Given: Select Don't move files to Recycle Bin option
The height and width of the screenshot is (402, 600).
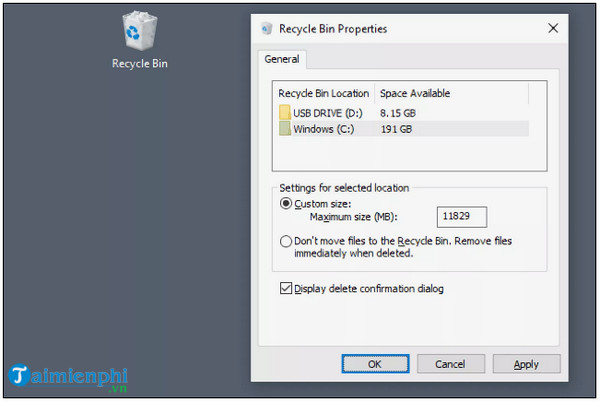Looking at the screenshot, I should tap(286, 241).
